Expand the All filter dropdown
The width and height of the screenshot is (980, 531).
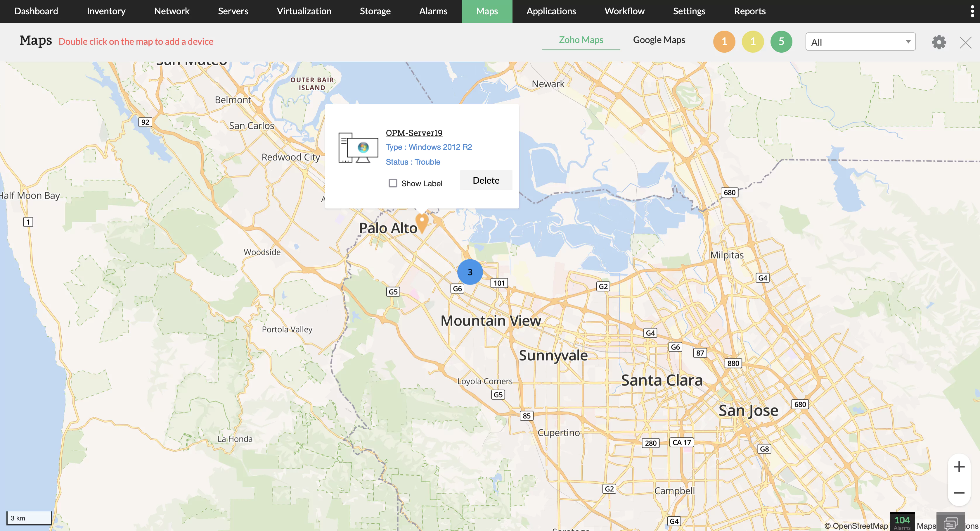860,42
